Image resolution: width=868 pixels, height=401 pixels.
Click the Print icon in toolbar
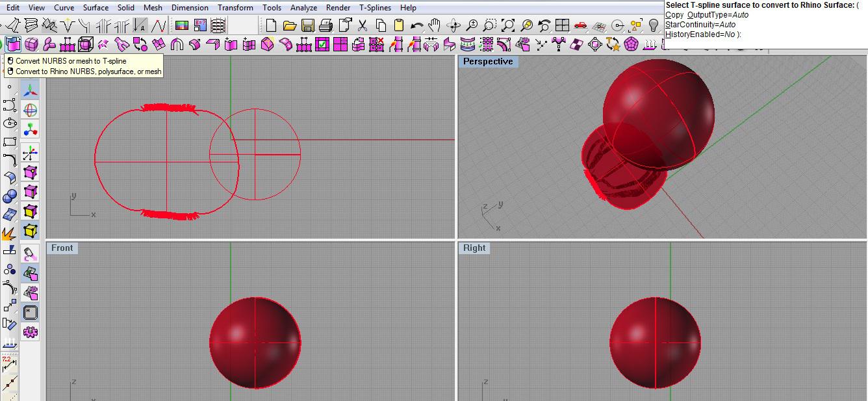pos(326,25)
